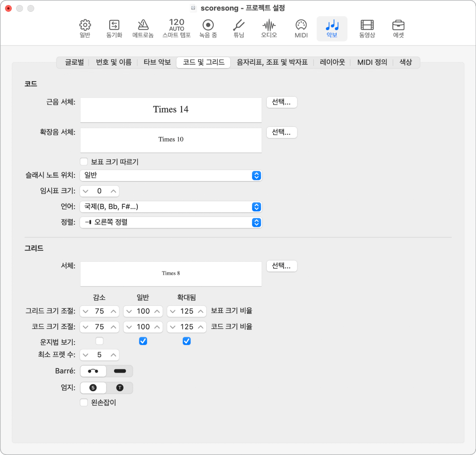The width and height of the screenshot is (476, 455).
Task: Select the 녹음 중 recording pane
Action: coord(208,29)
